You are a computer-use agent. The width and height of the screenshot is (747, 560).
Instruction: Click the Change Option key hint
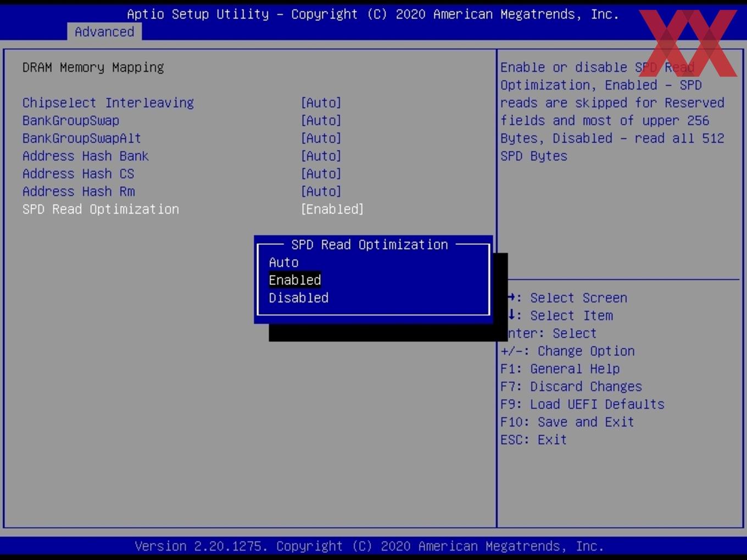pos(568,351)
